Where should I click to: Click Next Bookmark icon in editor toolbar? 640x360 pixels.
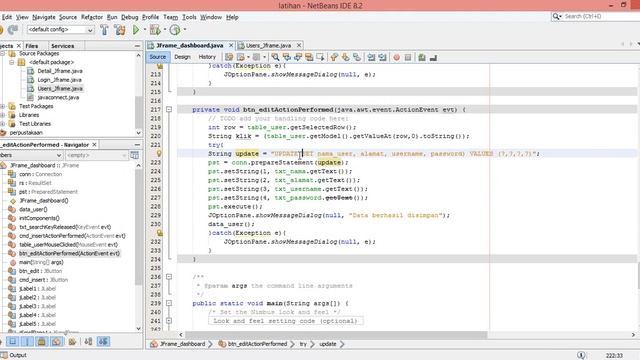[x=346, y=57]
